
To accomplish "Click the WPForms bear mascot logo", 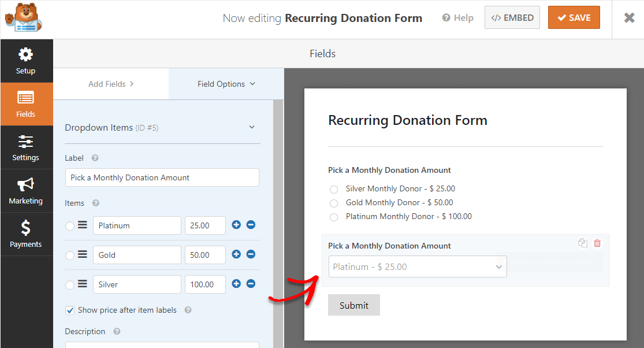I will (x=24, y=18).
